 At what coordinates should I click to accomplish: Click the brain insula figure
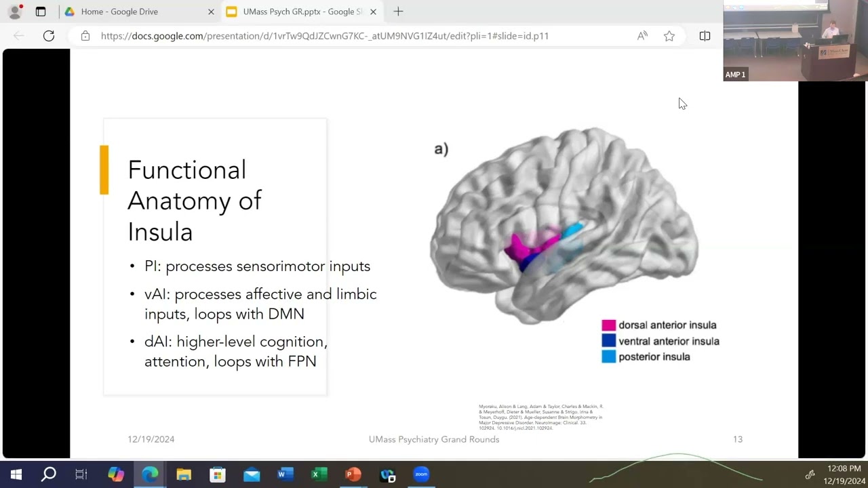coord(564,224)
